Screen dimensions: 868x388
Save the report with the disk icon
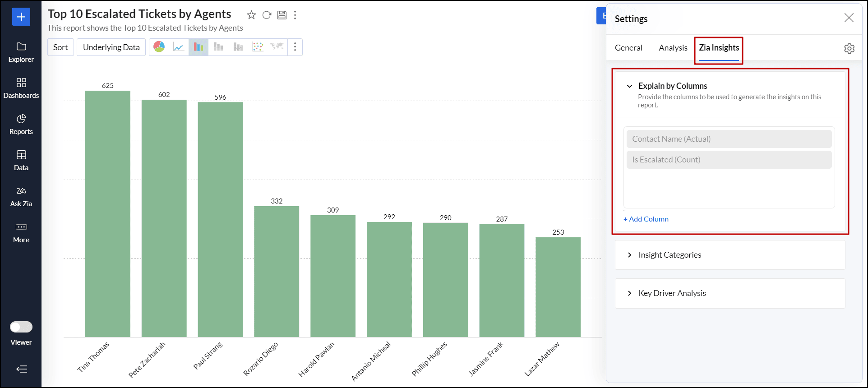point(282,15)
